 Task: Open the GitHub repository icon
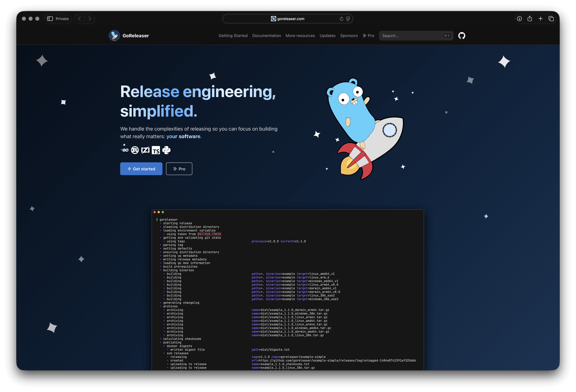461,36
